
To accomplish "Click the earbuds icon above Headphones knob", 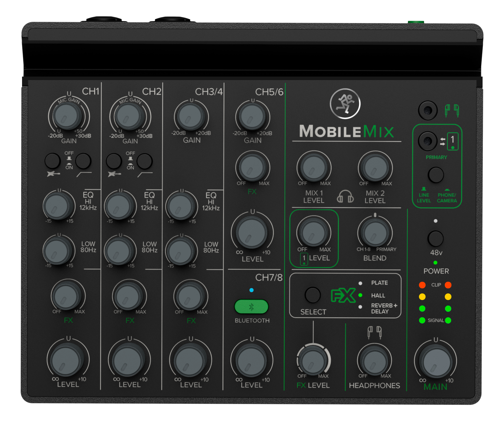I will (375, 332).
